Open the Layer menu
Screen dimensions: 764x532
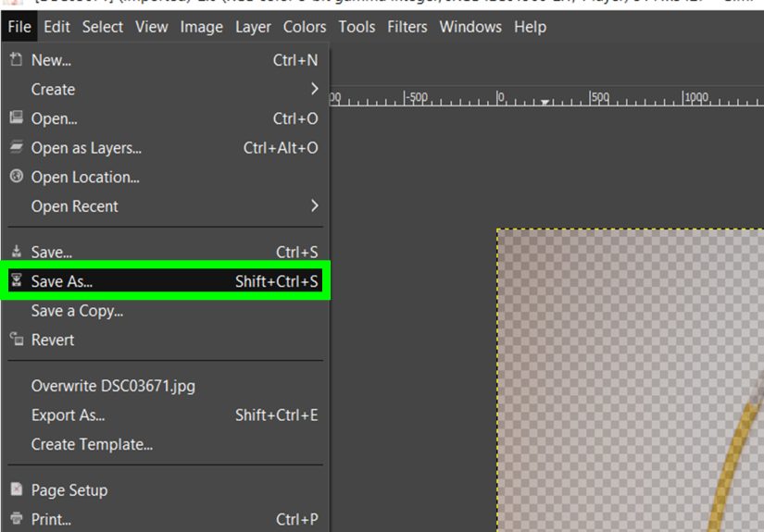click(253, 27)
